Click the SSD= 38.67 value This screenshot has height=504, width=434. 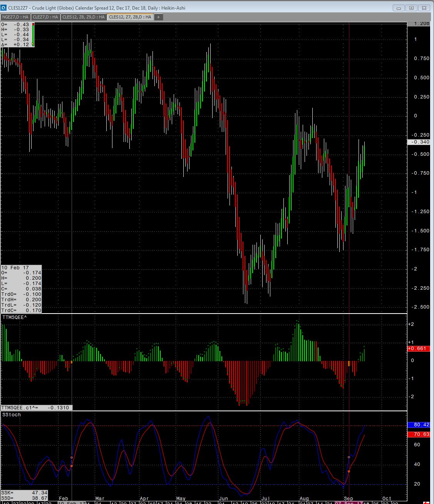24,498
